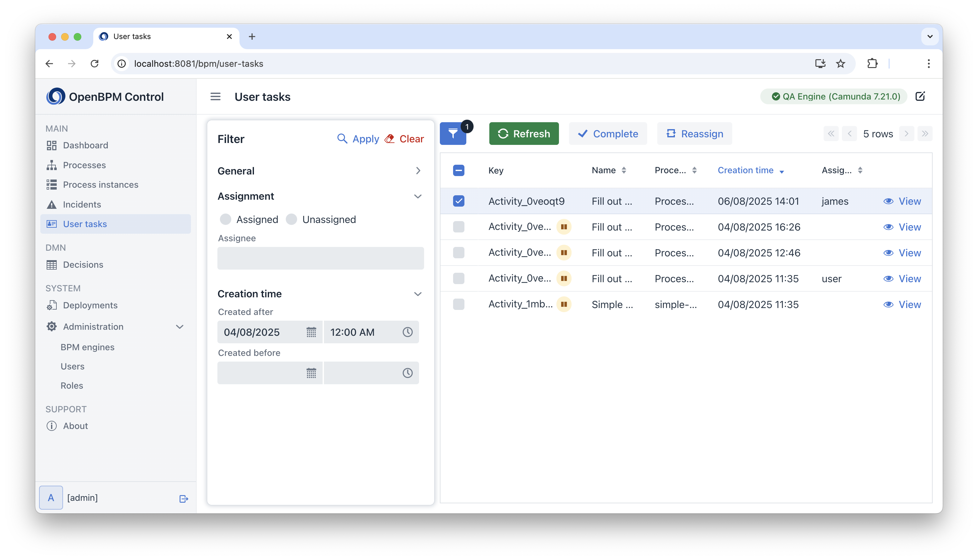Jump to last page of table rows
The width and height of the screenshot is (978, 560).
tap(925, 134)
